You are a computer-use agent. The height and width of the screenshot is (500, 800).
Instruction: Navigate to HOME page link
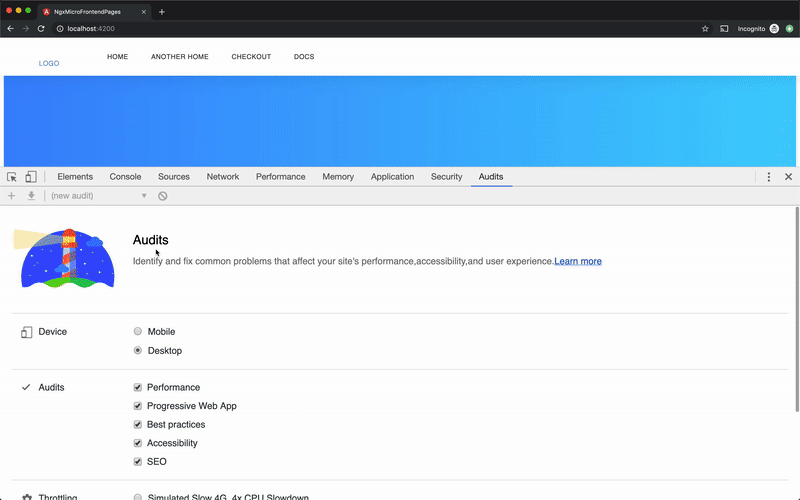tap(117, 57)
